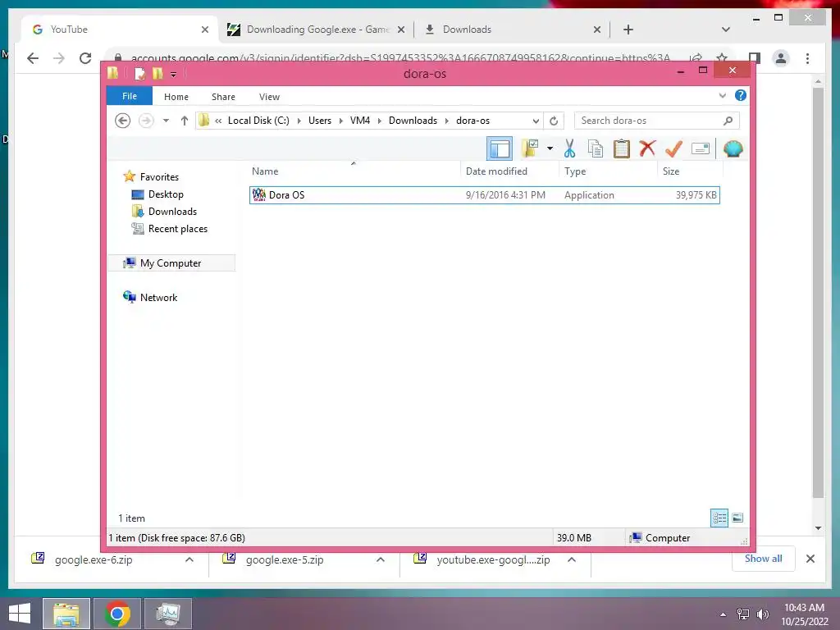This screenshot has height=630, width=840.
Task: Select Favorites in the navigation pane
Action: click(159, 177)
